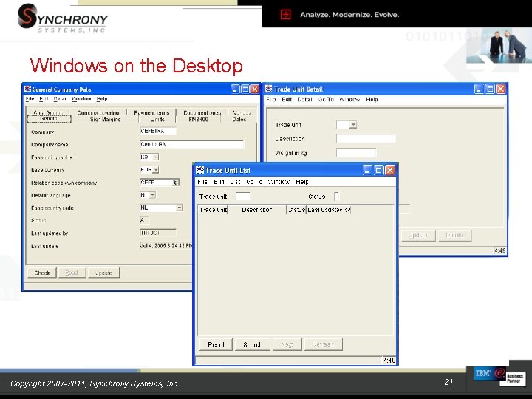Switch to Limits tab

[x=157, y=120]
